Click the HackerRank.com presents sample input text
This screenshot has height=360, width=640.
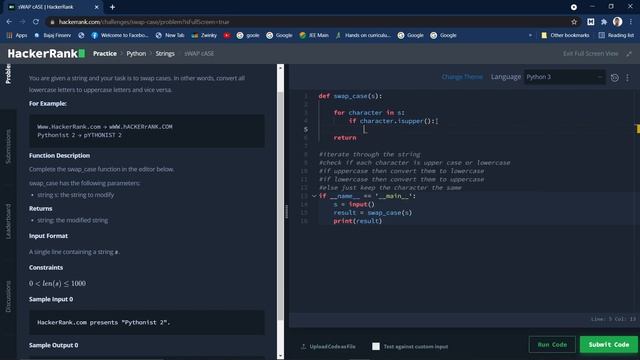[104, 322]
